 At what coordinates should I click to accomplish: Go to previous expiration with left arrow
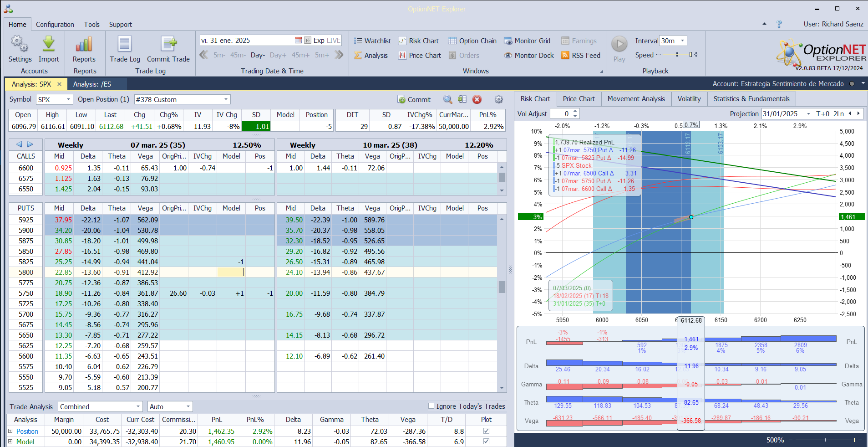[x=19, y=144]
